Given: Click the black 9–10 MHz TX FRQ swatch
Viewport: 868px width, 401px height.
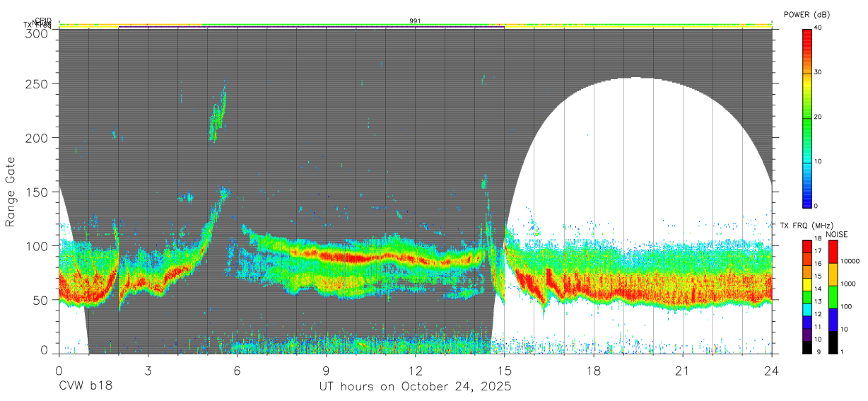Looking at the screenshot, I should [x=807, y=346].
